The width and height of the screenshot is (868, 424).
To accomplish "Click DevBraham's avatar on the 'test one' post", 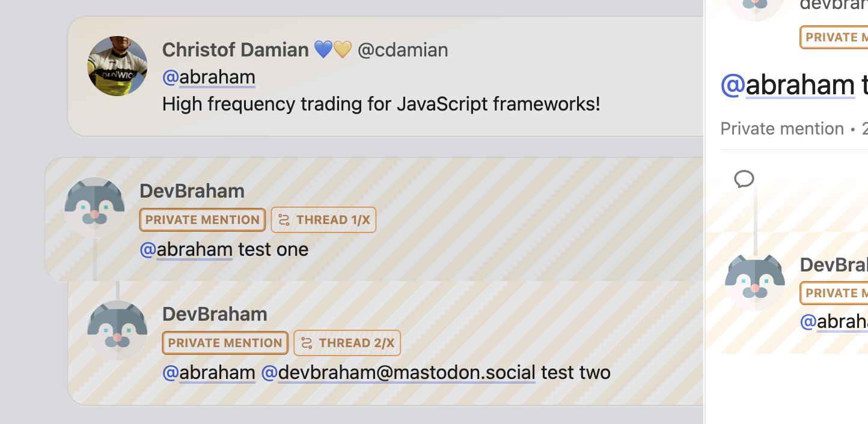I will coord(94,207).
